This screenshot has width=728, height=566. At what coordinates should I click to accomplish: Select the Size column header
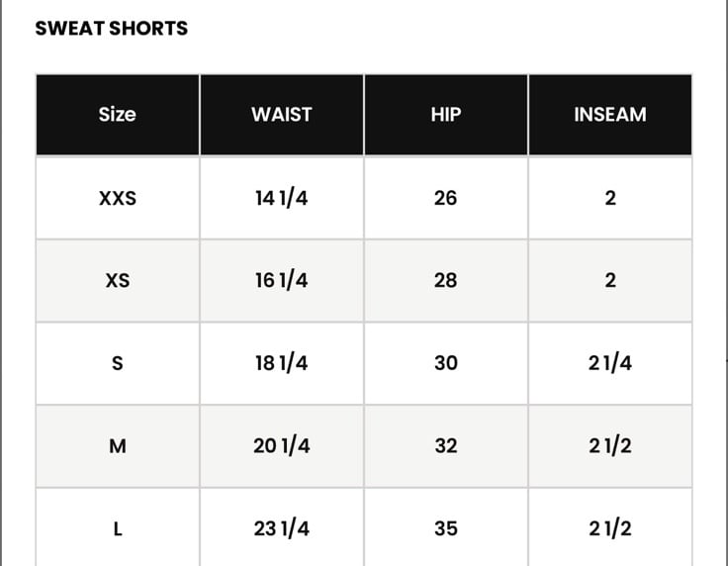tap(118, 114)
